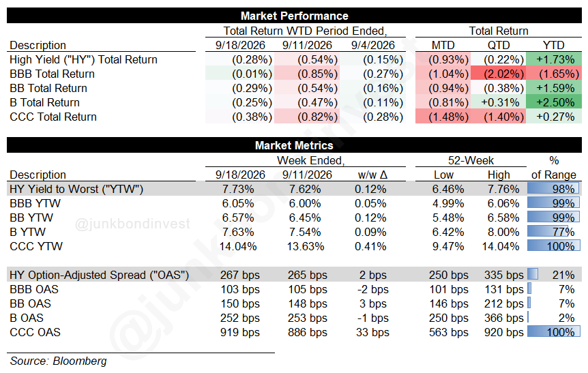Image resolution: width=588 pixels, height=373 pixels.
Task: Select the HY Option-Adjusted Spread row label
Action: pyautogui.click(x=100, y=275)
